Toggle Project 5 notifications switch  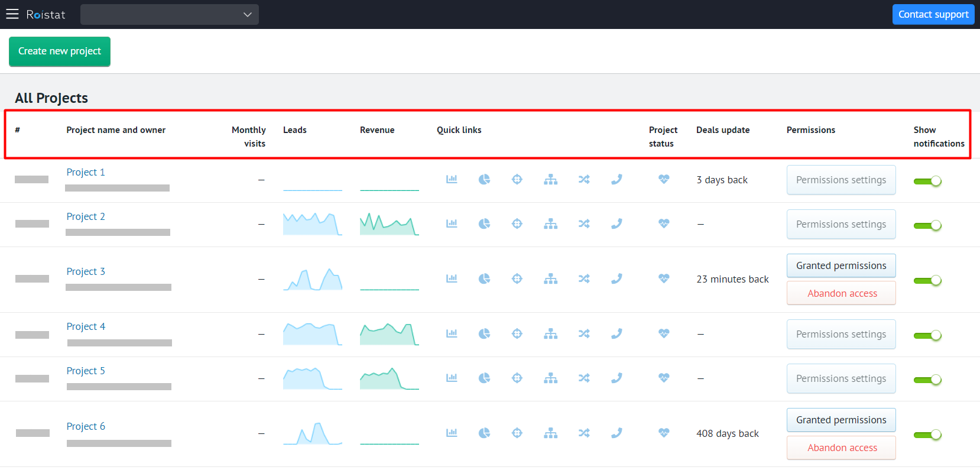click(927, 380)
